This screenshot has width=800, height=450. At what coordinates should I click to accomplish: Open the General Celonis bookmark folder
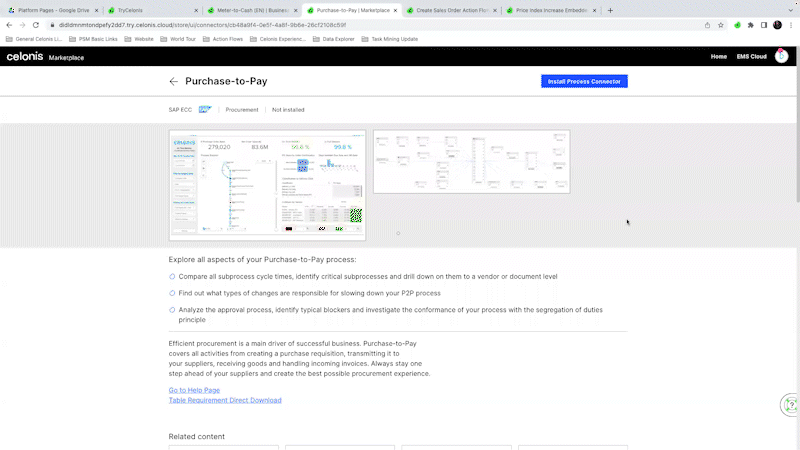coord(34,39)
